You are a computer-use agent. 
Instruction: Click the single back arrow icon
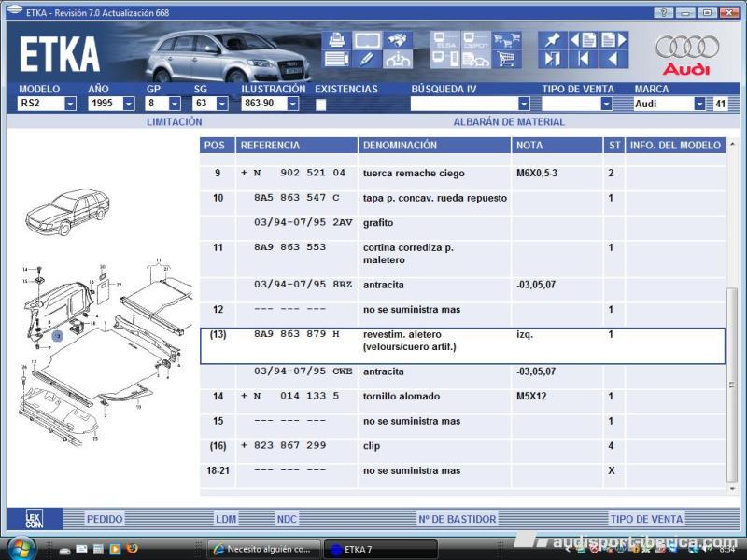click(613, 59)
